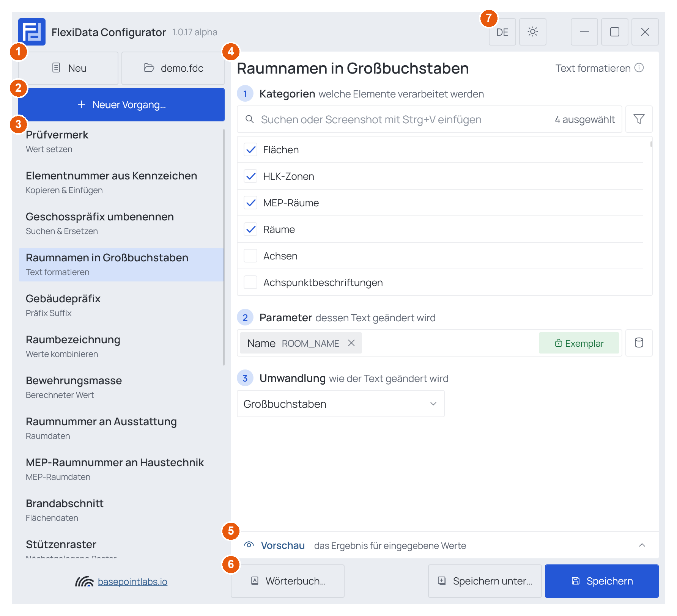
Task: Click the info icon beside Text formatieren
Action: (x=639, y=68)
